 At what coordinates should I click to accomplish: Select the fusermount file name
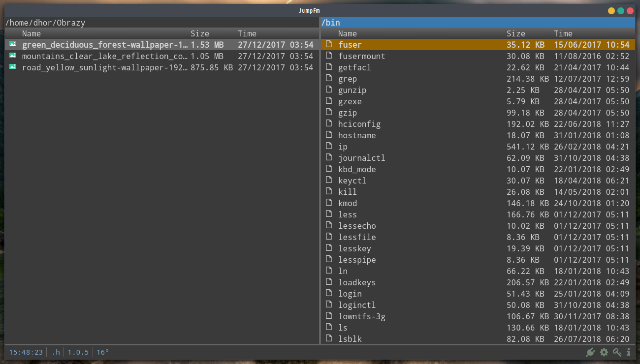point(362,56)
